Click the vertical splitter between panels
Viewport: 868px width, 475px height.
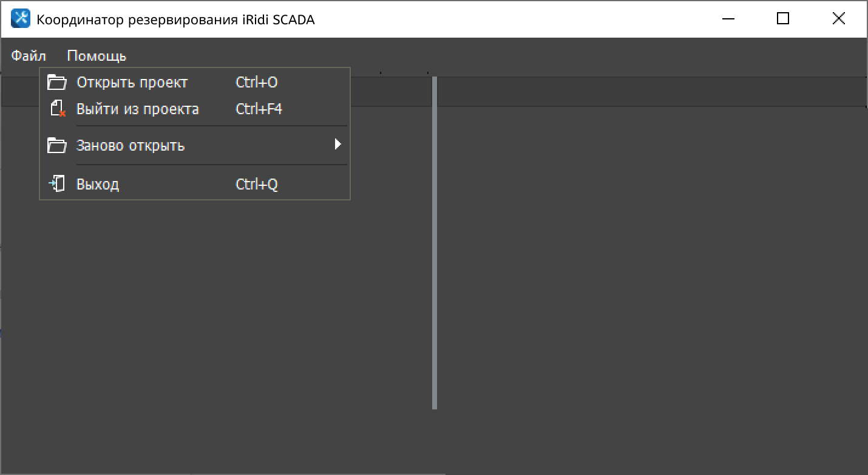point(435,243)
